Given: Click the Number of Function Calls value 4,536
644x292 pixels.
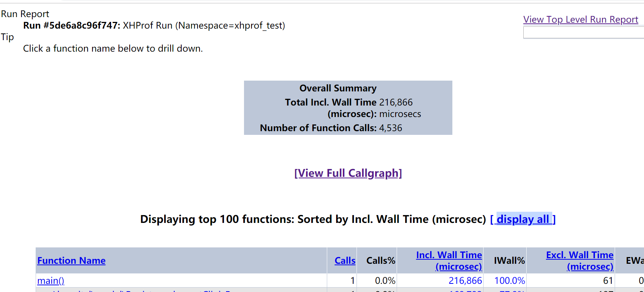Looking at the screenshot, I should (390, 128).
